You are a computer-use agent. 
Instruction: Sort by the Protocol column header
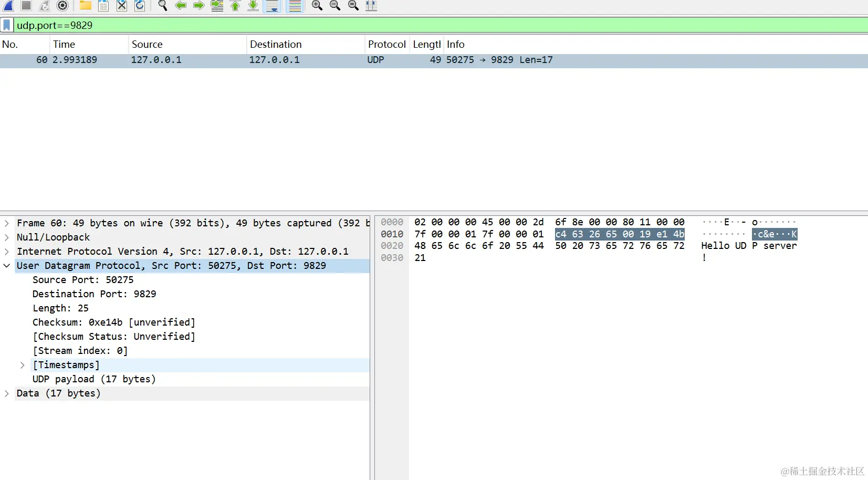(x=387, y=45)
